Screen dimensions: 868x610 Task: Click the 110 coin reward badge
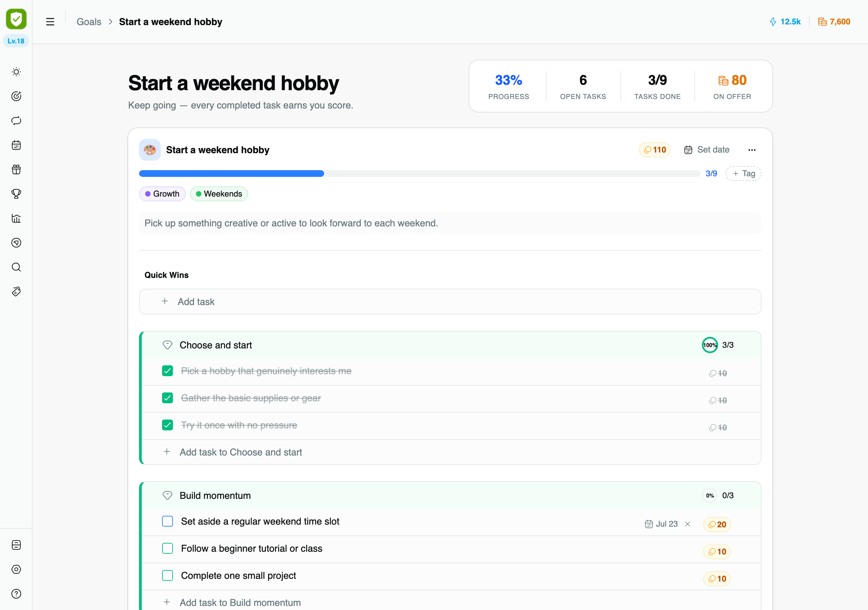(x=654, y=150)
